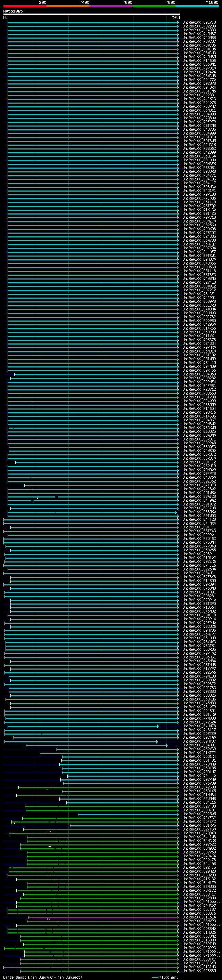Screen dimensions: 222x980
Task: Click the UniRef100_Q7XAT3 hit label
Action: pyautogui.click(x=199, y=485)
